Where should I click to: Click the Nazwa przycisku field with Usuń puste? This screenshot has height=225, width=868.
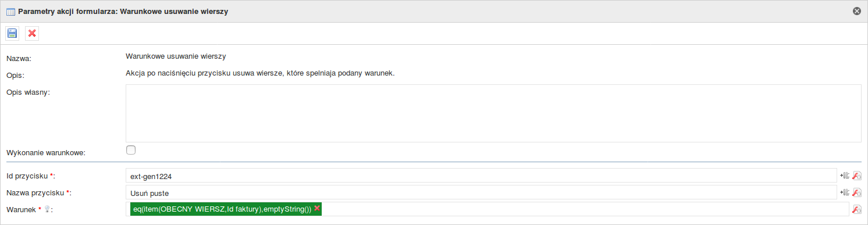[481, 192]
